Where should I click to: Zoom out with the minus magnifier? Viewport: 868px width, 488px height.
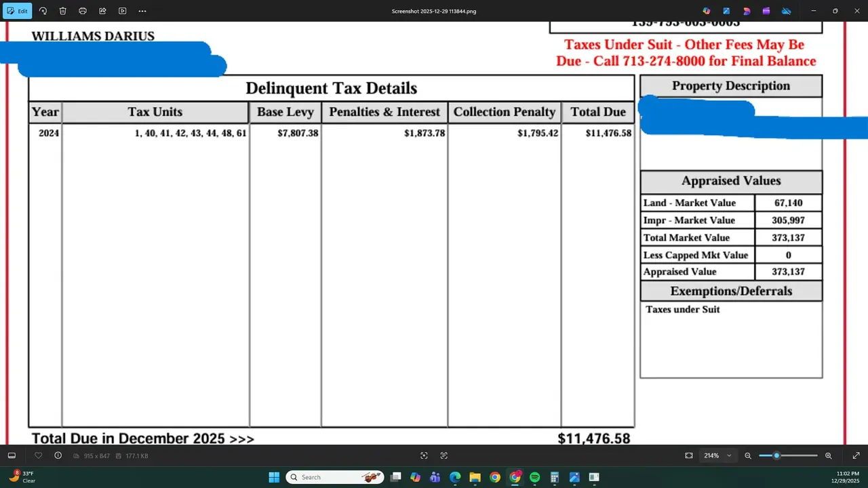pyautogui.click(x=748, y=455)
